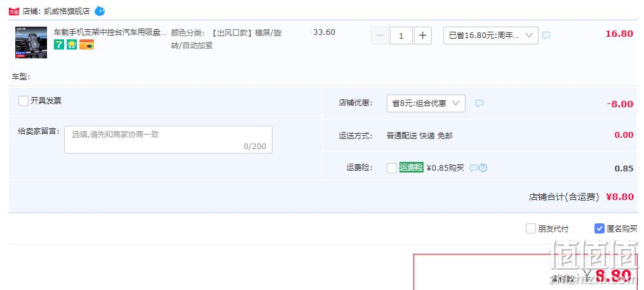Viewport: 644px width, 290px height.
Task: Open the blue Wangwang chat icon
Action: coord(100,11)
